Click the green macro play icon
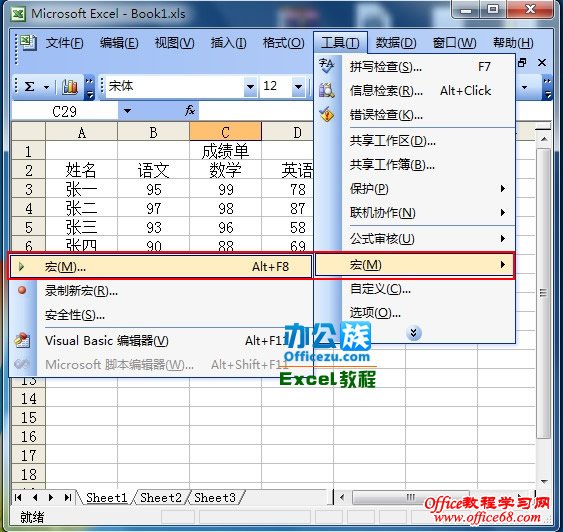This screenshot has height=532, width=563. click(22, 266)
